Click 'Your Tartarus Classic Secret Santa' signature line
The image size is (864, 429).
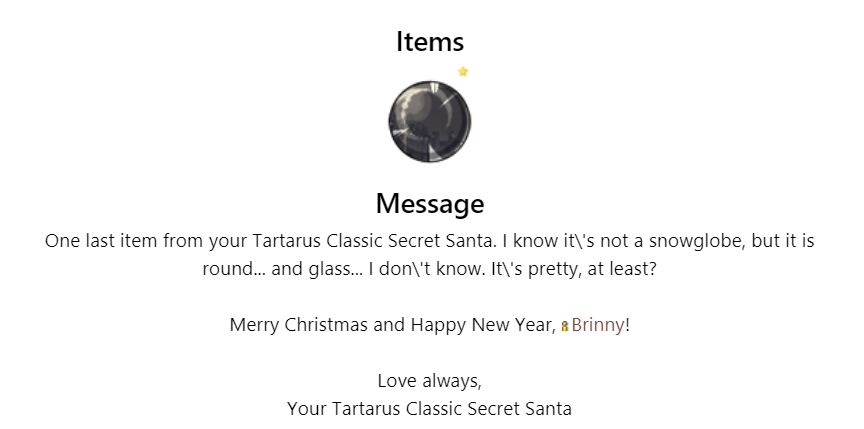tap(430, 409)
